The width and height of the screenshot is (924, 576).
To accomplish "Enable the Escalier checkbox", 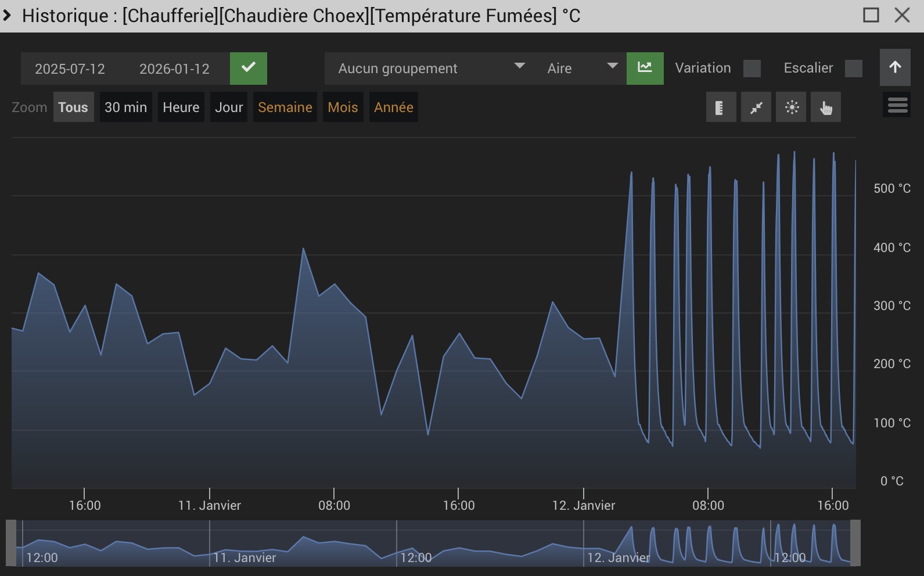I will [x=854, y=69].
